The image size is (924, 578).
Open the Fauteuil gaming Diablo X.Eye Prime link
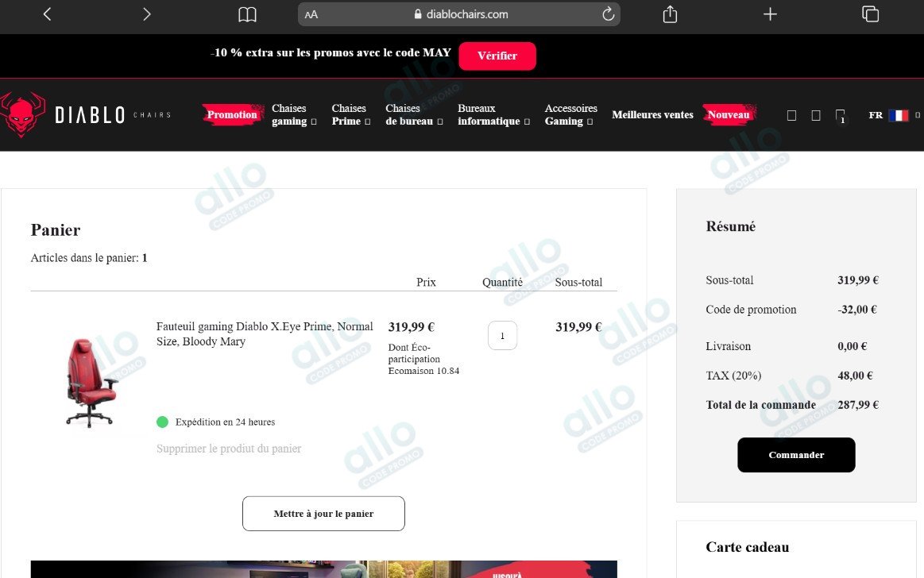coord(265,333)
